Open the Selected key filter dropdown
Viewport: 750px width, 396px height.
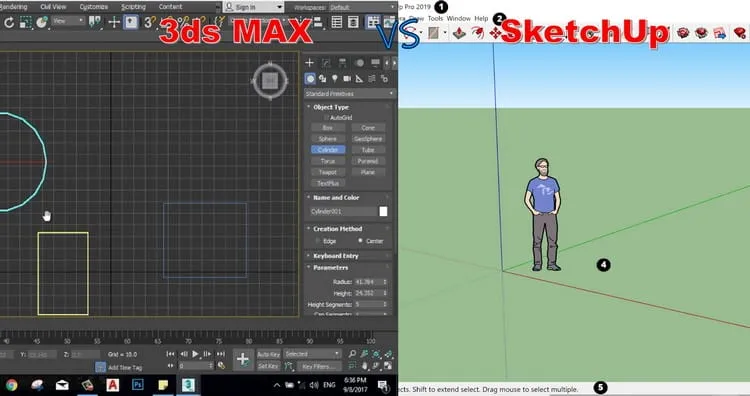pyautogui.click(x=312, y=354)
